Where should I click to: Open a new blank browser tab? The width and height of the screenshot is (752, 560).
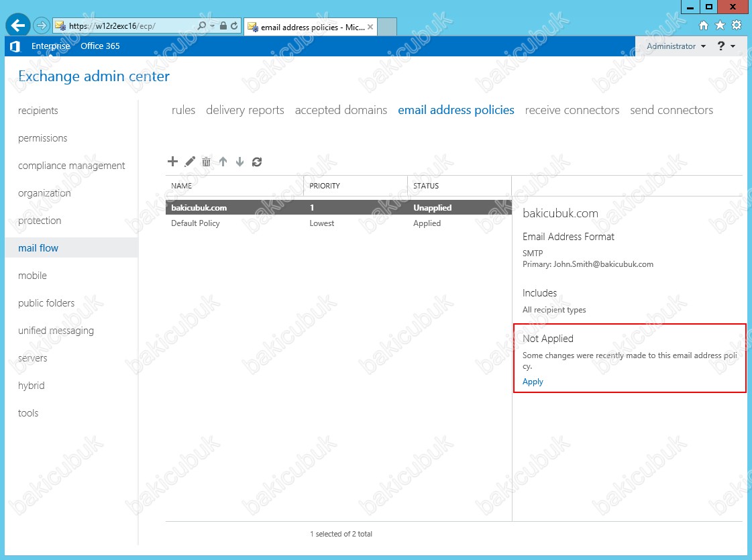pos(388,27)
